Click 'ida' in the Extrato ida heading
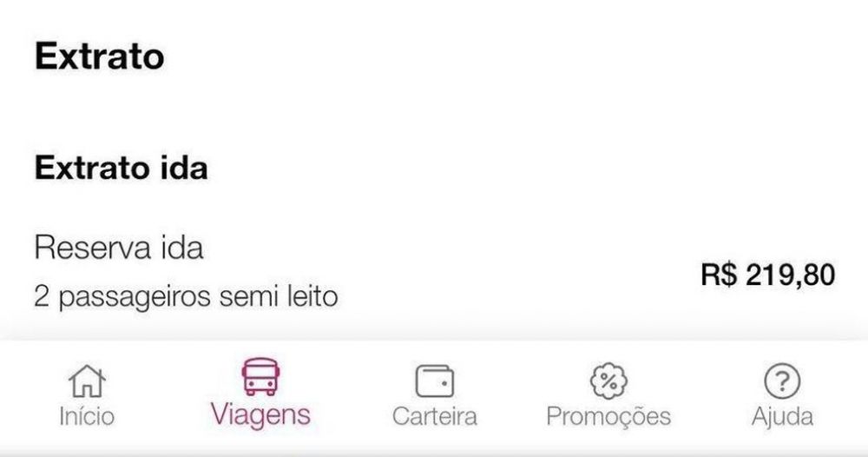 click(x=184, y=168)
